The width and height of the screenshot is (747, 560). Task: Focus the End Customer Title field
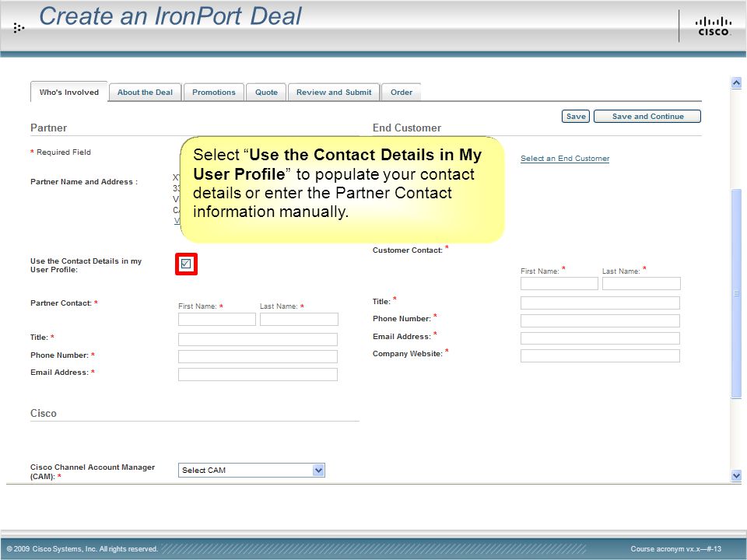click(x=600, y=303)
